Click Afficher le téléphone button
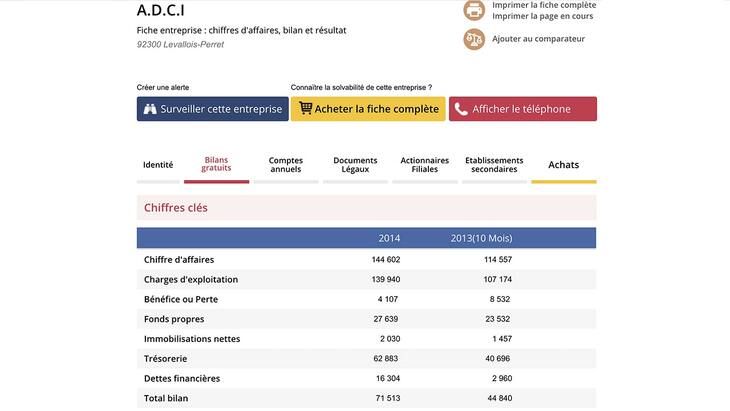 click(x=523, y=109)
